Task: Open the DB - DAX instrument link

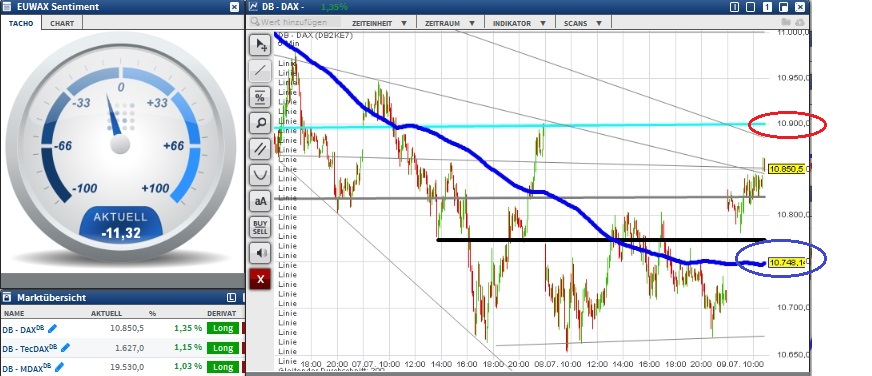Action: (x=23, y=329)
